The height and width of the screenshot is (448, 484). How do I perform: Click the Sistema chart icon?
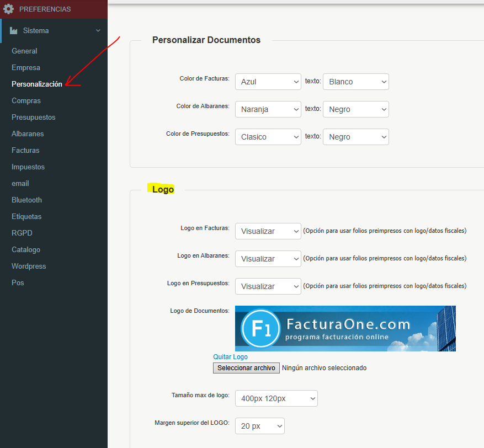14,30
